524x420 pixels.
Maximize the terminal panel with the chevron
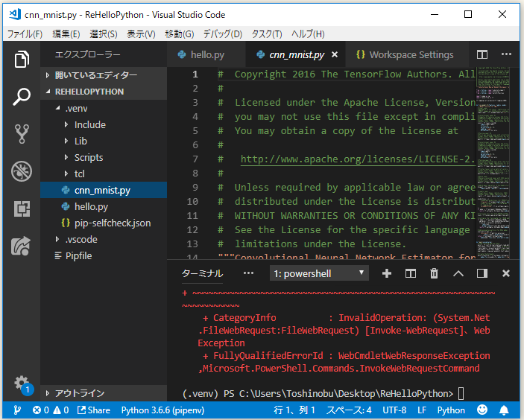[458, 274]
